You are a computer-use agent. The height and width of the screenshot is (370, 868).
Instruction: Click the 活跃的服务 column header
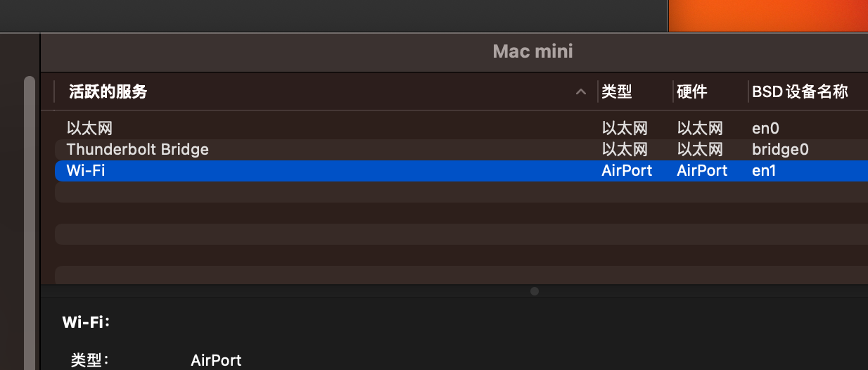[x=108, y=91]
